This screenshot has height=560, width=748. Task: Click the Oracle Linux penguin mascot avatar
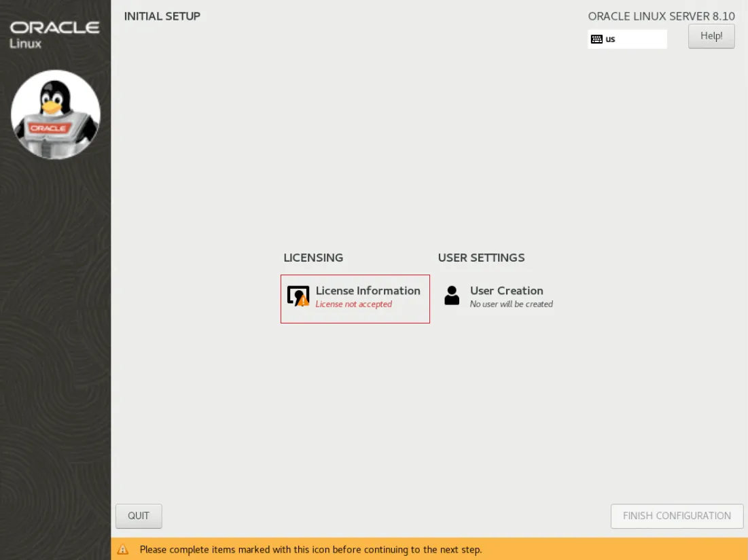(54, 114)
